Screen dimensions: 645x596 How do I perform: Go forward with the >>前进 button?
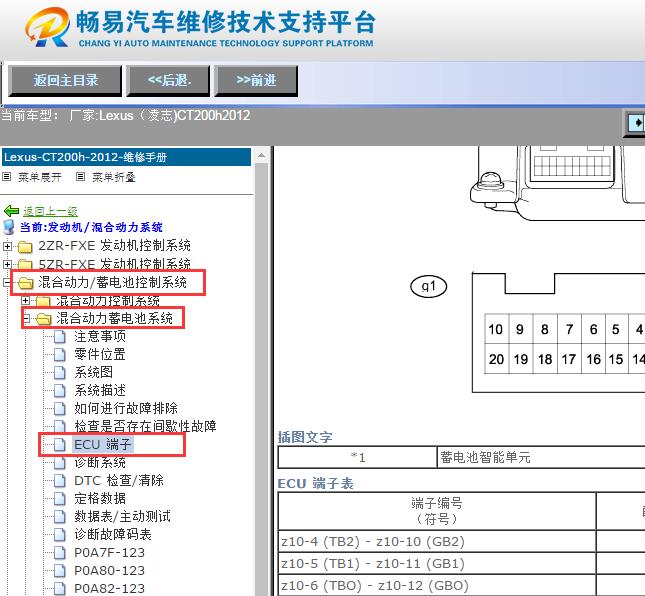(x=256, y=80)
